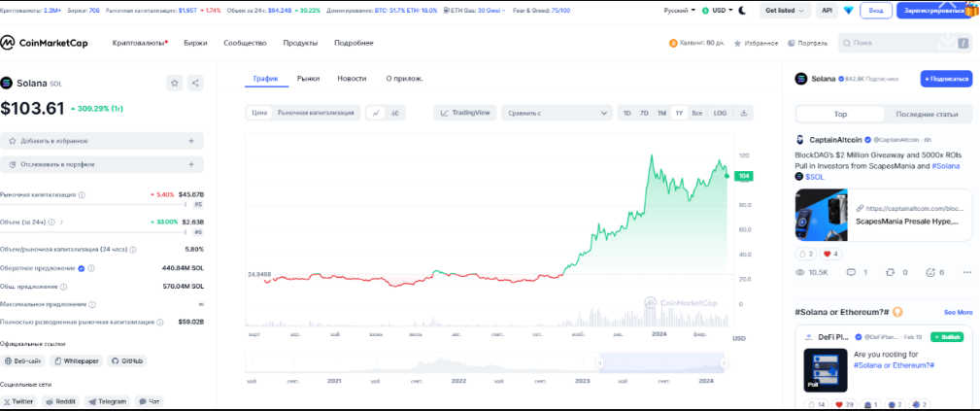Click the Поиск search field
Viewport: 980px width, 411px height.
click(904, 43)
